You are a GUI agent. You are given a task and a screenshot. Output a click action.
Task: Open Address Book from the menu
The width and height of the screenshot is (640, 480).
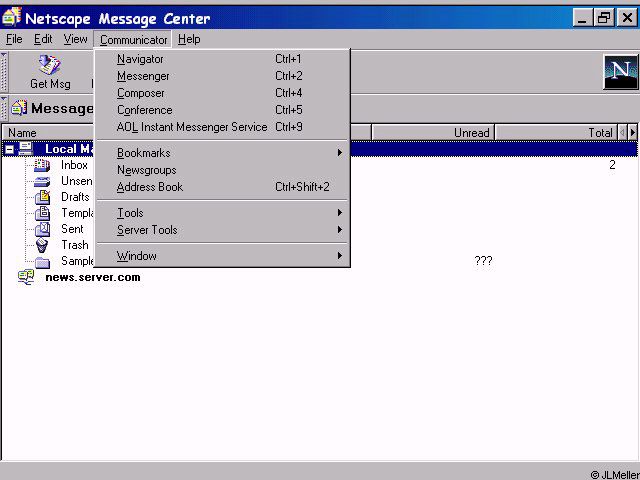point(223,187)
